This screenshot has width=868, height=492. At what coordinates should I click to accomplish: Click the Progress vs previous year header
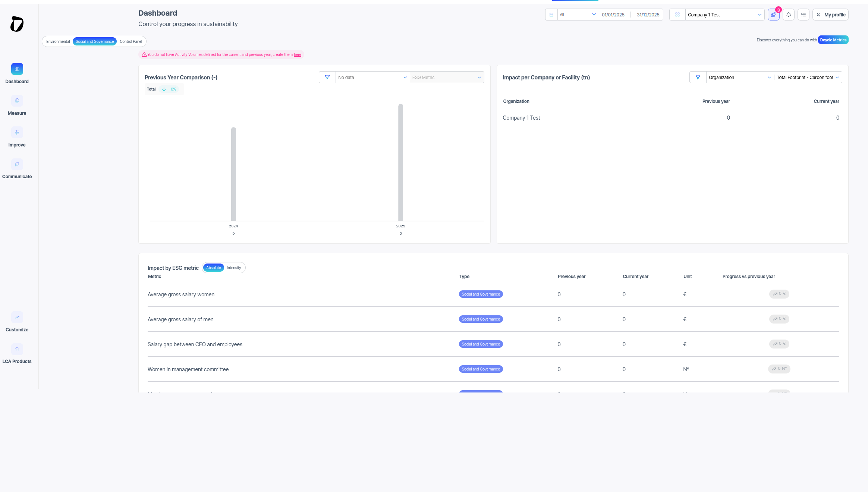pos(748,277)
